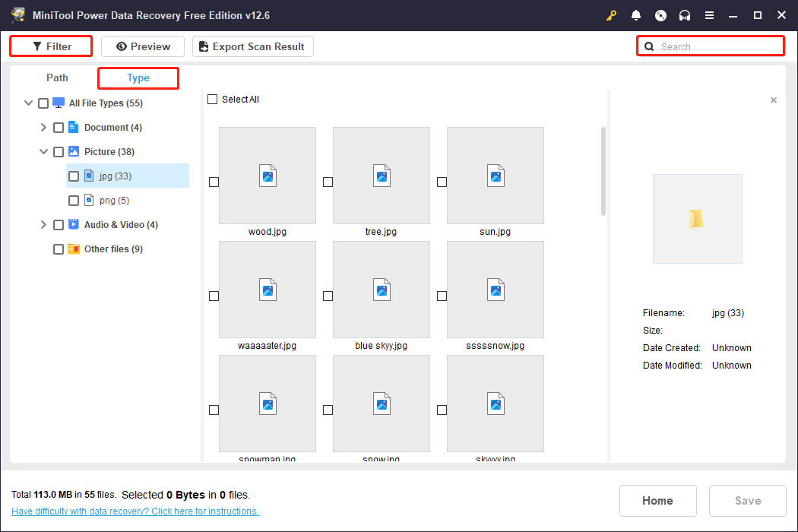Click the wood.jpg file thumbnail
798x532 pixels.
[267, 176]
